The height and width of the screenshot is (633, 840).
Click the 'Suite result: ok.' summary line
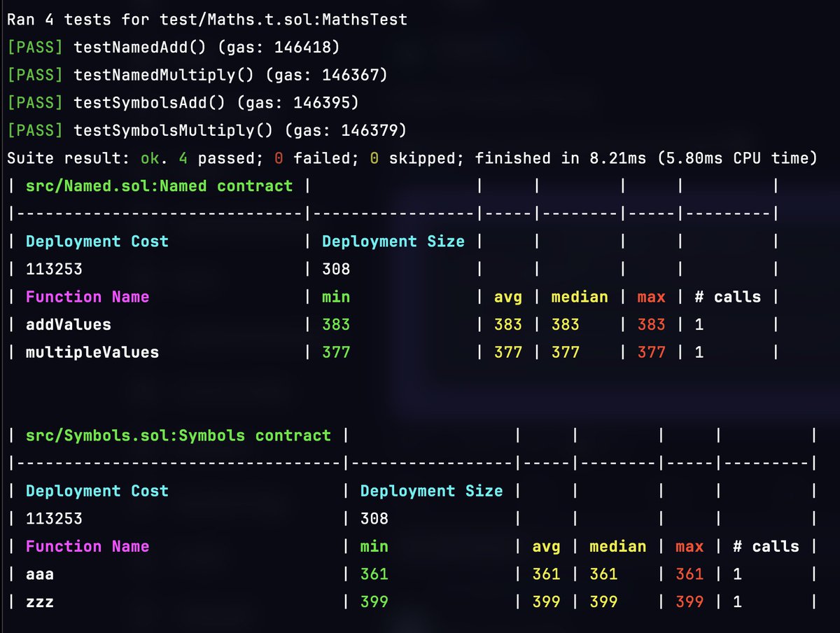[x=412, y=158]
